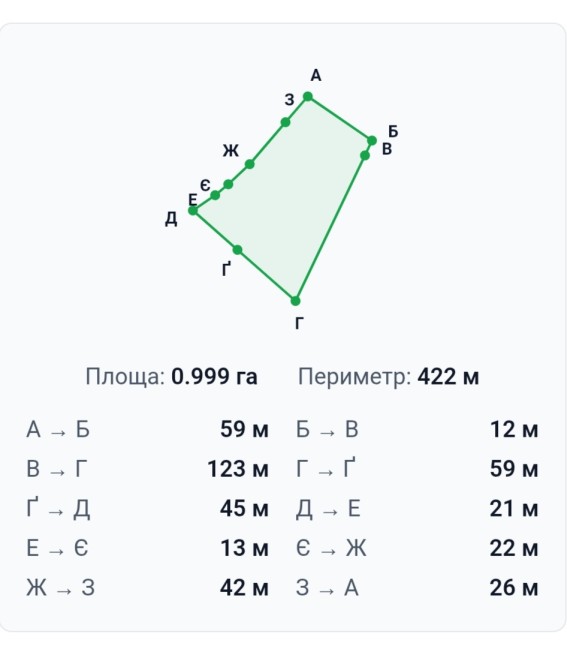Select the bottom vertex point Г
567x670 pixels.
pos(295,301)
